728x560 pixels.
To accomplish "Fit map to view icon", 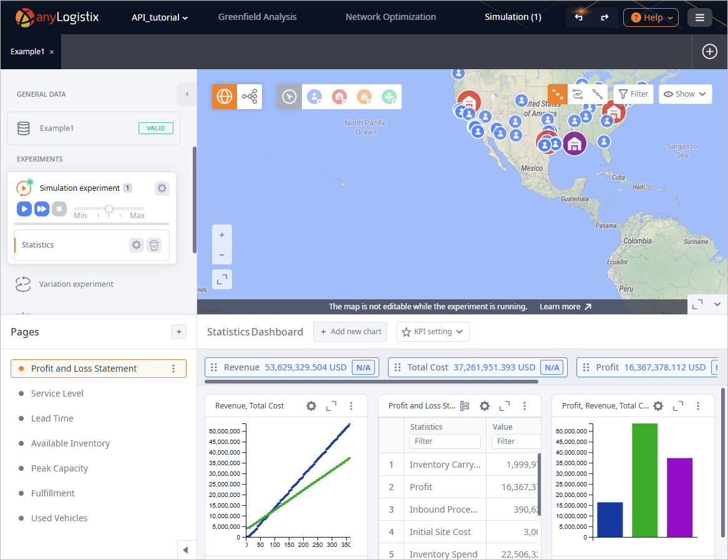I will (222, 279).
